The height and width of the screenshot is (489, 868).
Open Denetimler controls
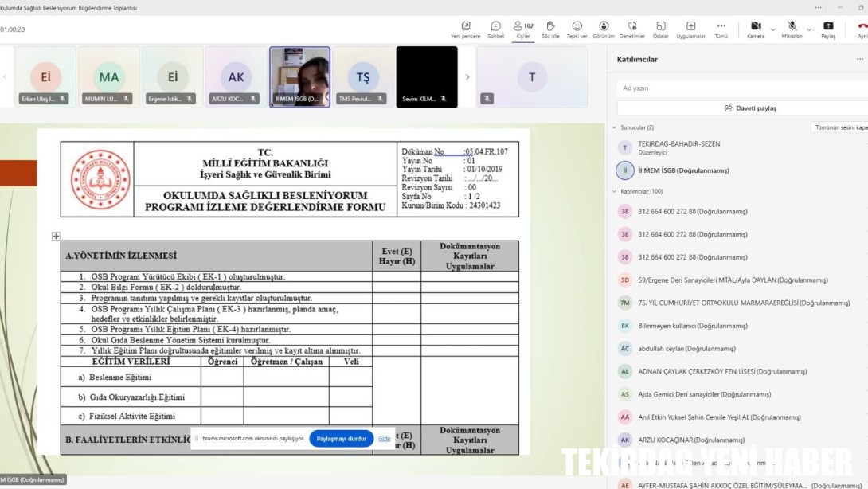[x=632, y=30]
